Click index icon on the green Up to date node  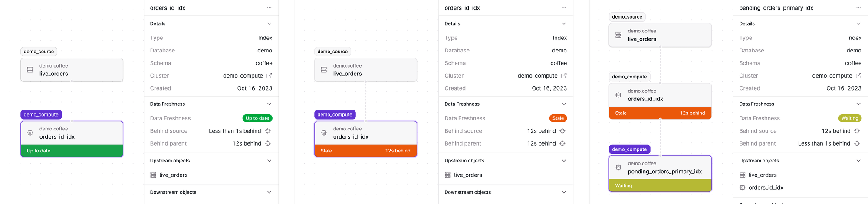click(30, 133)
